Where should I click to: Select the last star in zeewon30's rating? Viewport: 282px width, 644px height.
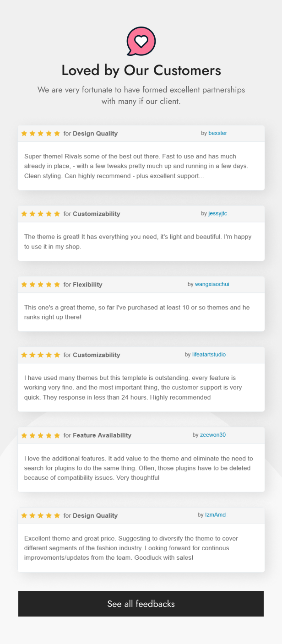(x=57, y=435)
